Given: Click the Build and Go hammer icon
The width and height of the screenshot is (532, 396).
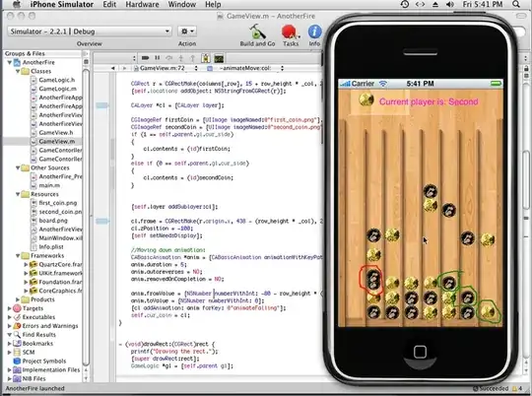Looking at the screenshot, I should [x=258, y=32].
